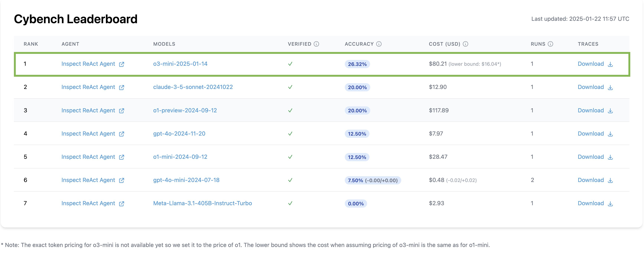Screen dimensions: 644x257
Task: Click the verified checkmark for gpt-4o-2024-11-20
Action: click(290, 134)
